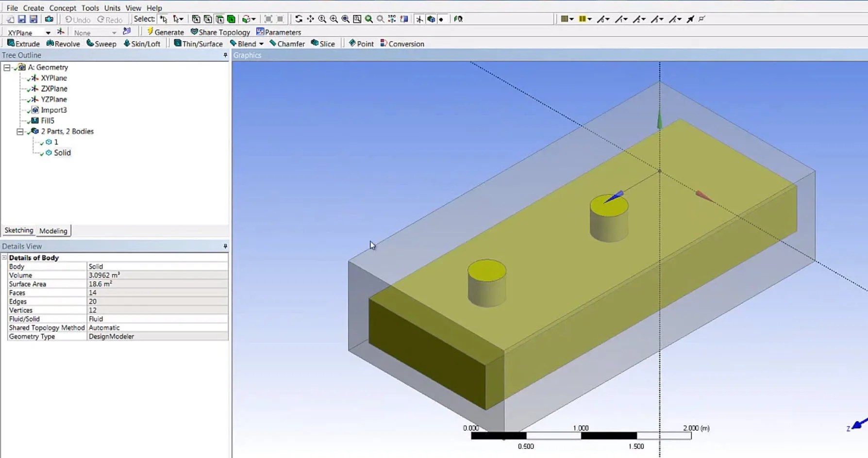Click the Isometric view icon
This screenshot has height=458, width=868.
point(392,19)
